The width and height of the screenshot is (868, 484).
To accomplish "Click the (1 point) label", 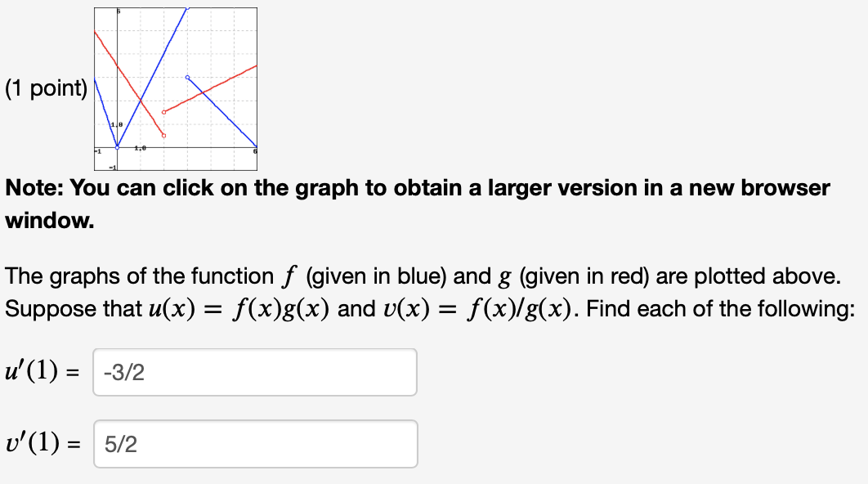I will point(45,90).
